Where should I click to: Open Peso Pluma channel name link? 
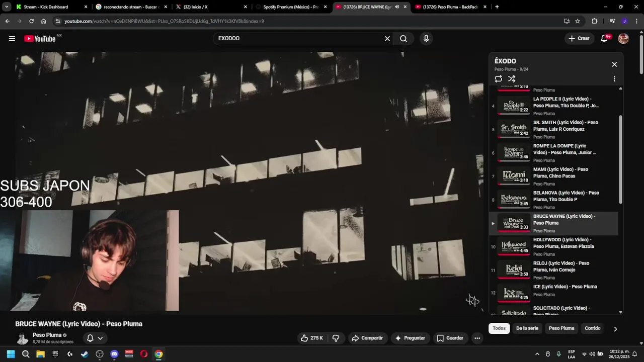(47, 335)
